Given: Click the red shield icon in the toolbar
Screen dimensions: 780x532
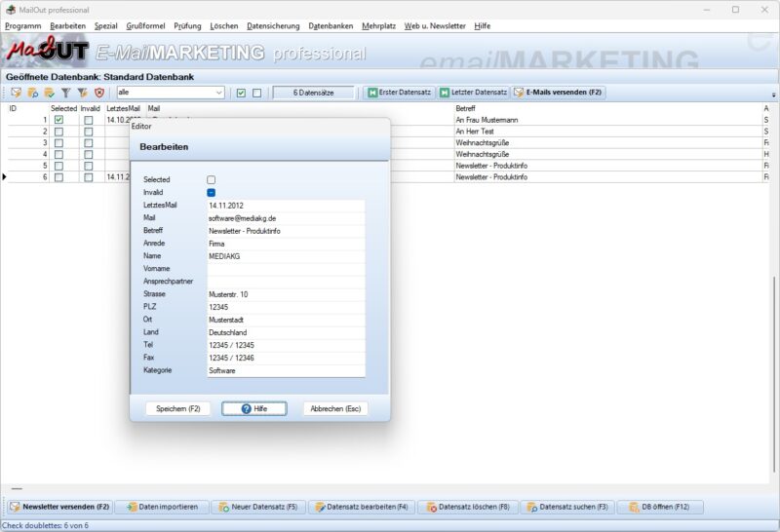Looking at the screenshot, I should pyautogui.click(x=98, y=93).
